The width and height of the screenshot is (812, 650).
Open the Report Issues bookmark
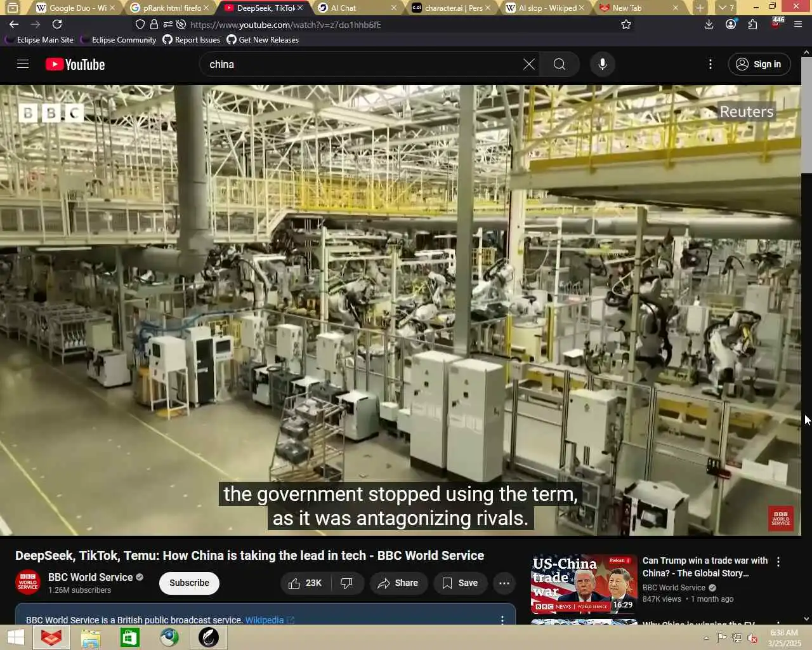point(192,39)
